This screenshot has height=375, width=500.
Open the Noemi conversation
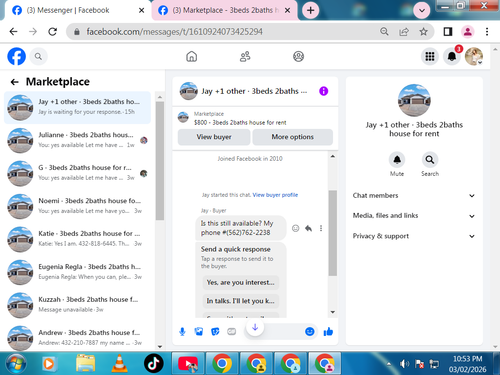click(x=77, y=206)
